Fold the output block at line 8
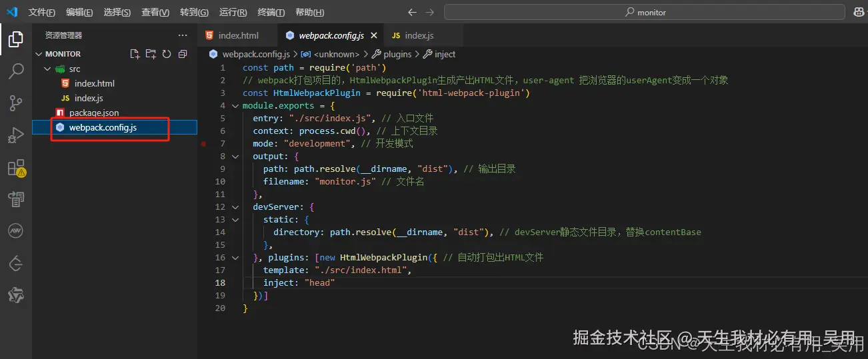 pos(235,157)
